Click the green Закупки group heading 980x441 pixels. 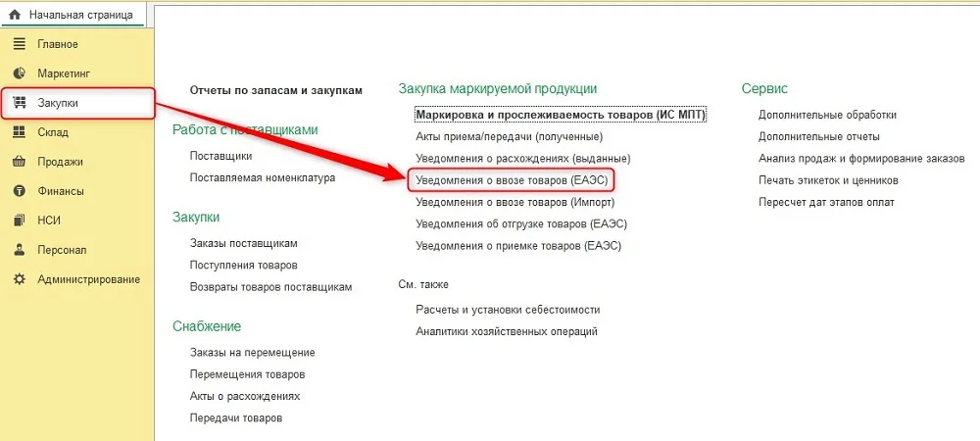pos(196,218)
